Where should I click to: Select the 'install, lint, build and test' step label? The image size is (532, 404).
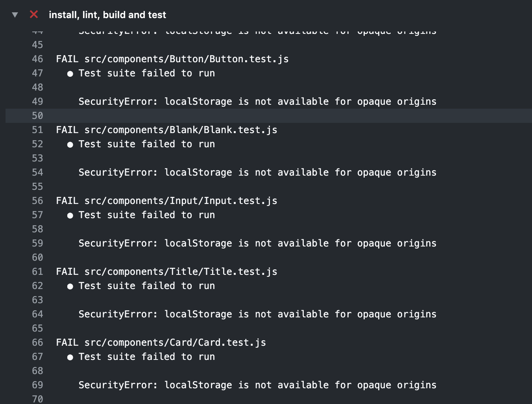(x=107, y=15)
